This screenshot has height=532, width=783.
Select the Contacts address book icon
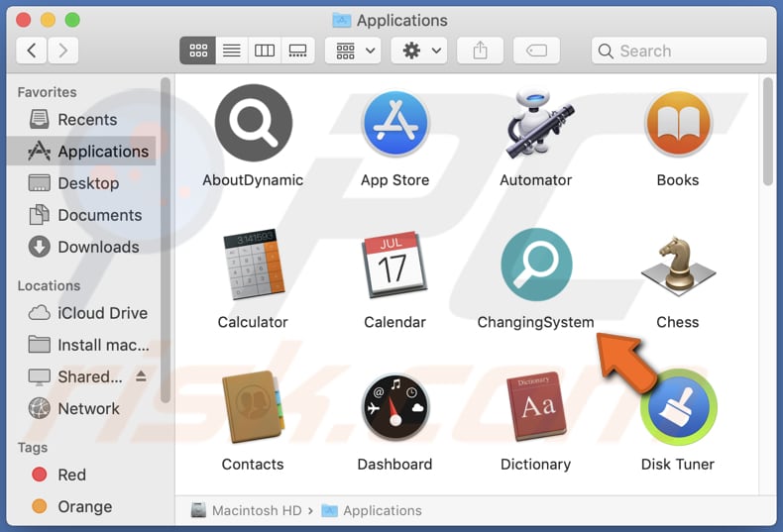(253, 406)
